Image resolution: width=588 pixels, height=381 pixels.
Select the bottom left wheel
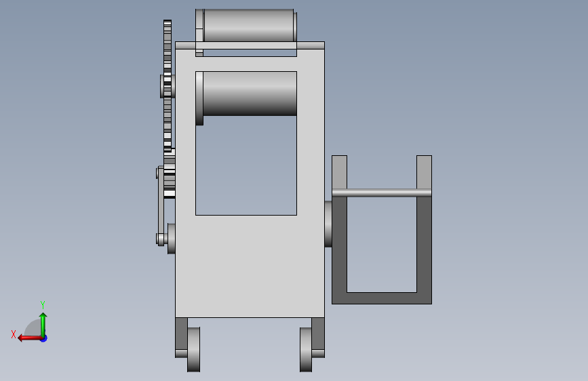[x=193, y=350]
